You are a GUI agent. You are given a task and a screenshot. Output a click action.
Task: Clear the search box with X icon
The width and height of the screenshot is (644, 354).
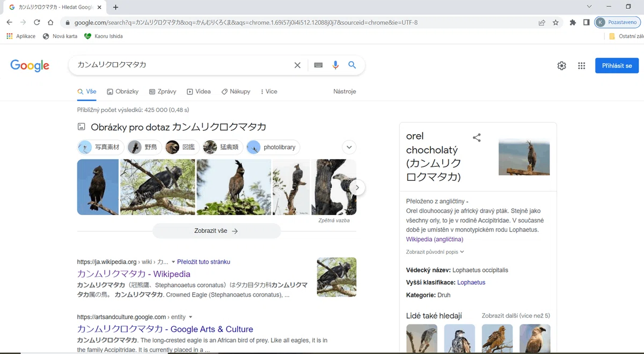pos(297,65)
